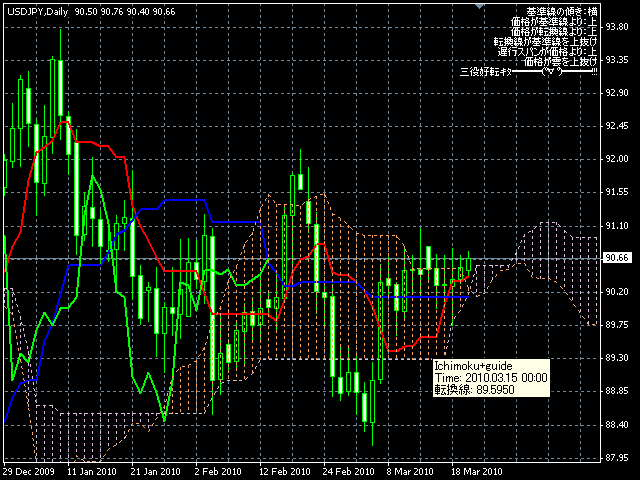This screenshot has height=480, width=640.
Task: Click the 89.30 price axis value
Action: (617, 358)
